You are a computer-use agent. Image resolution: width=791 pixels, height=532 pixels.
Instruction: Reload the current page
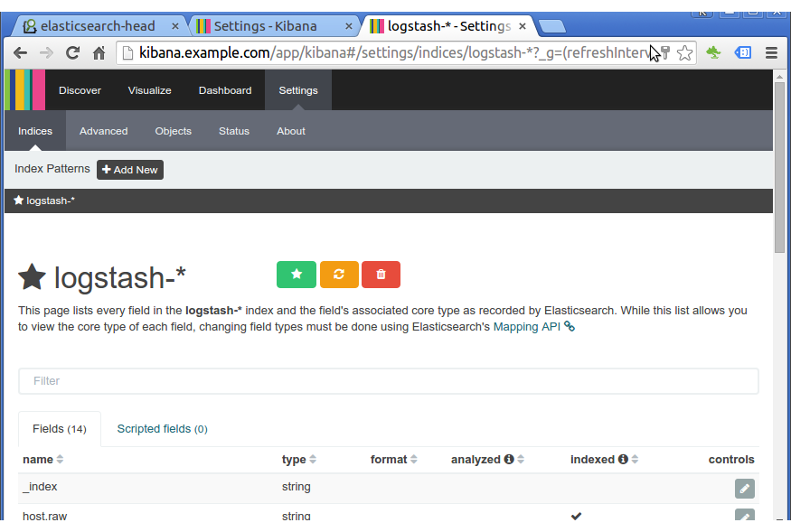72,53
